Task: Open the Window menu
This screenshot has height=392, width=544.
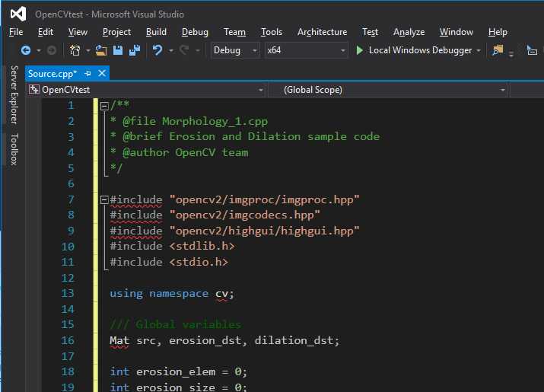Action: tap(457, 32)
